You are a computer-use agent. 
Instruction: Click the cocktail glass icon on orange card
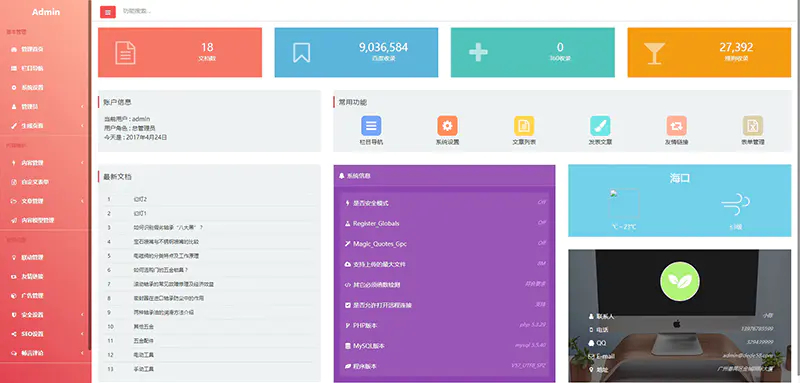coord(654,53)
